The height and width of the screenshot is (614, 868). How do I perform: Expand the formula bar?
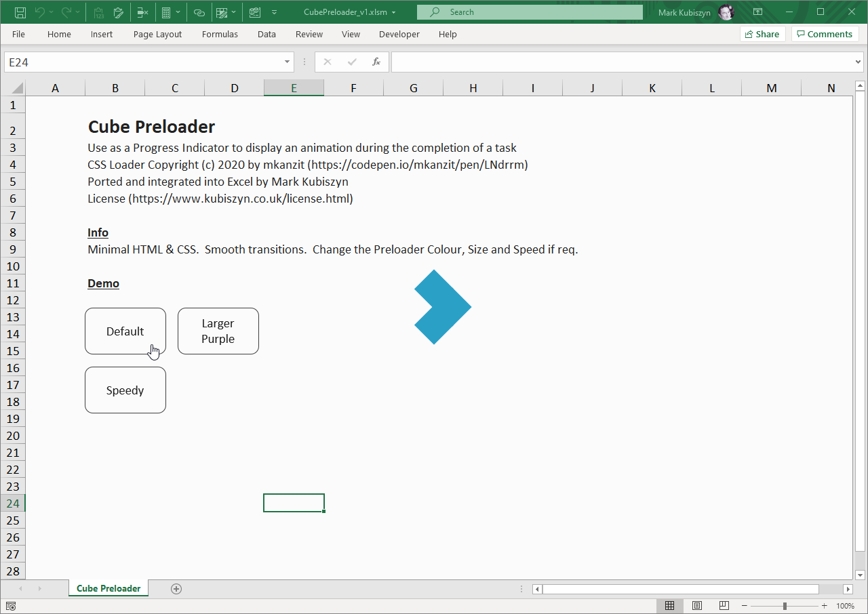click(859, 62)
